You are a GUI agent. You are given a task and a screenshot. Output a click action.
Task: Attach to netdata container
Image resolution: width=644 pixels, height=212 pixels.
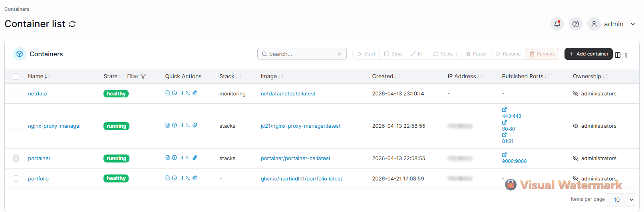point(195,93)
